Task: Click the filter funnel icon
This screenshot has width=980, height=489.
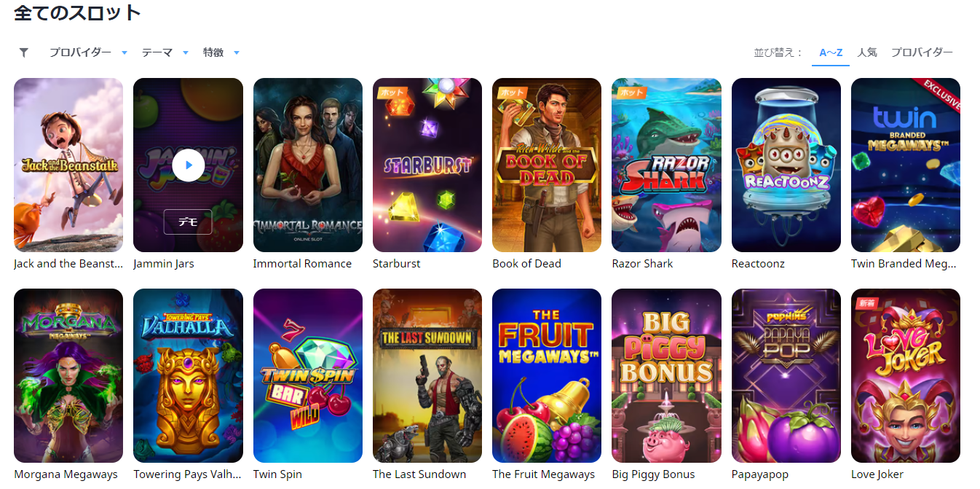Action: coord(24,52)
